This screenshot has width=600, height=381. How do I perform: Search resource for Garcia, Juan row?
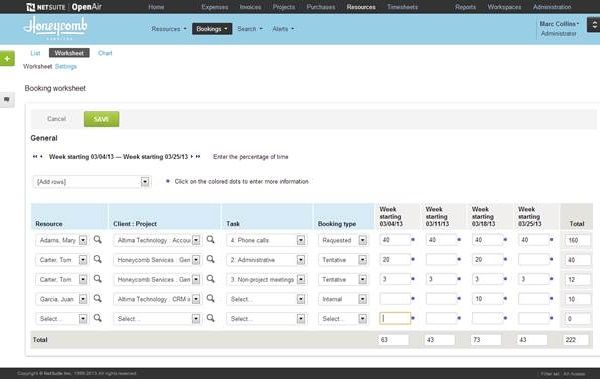coord(98,298)
